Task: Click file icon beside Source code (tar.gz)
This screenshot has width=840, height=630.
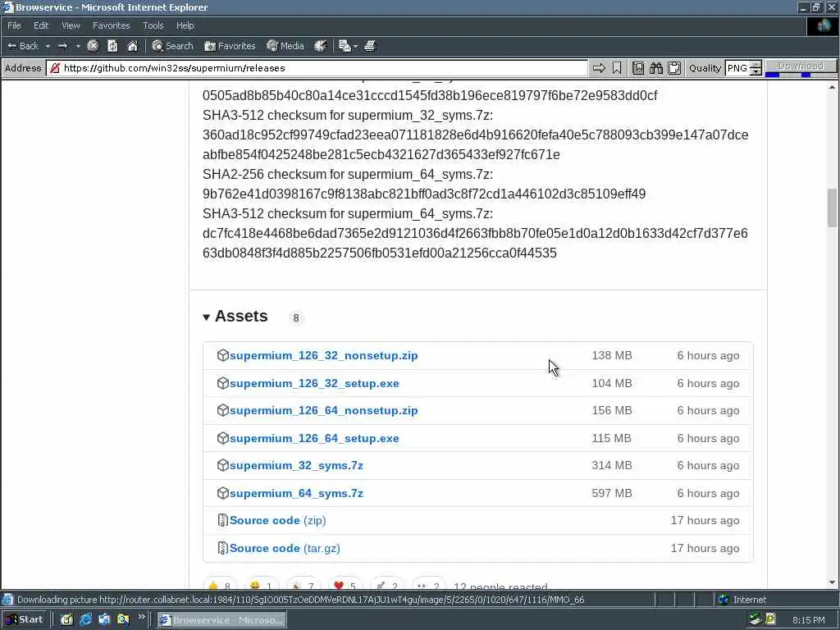Action: coord(223,548)
